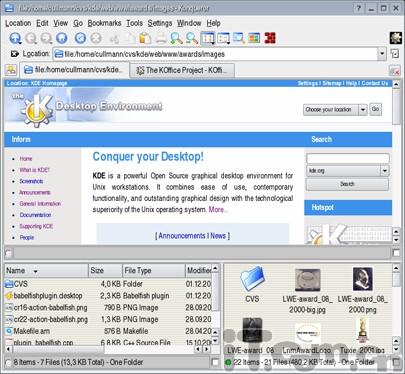Open the Tools menu
The image size is (405, 374).
tap(134, 23)
